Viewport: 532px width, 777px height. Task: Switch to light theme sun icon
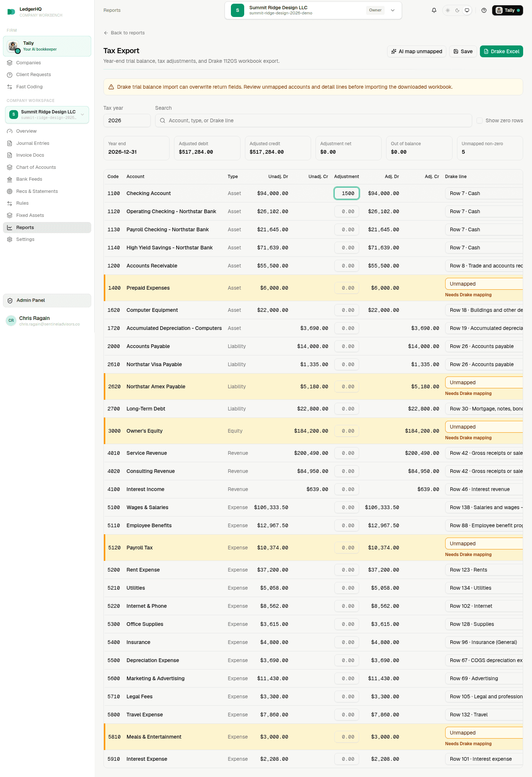[448, 10]
